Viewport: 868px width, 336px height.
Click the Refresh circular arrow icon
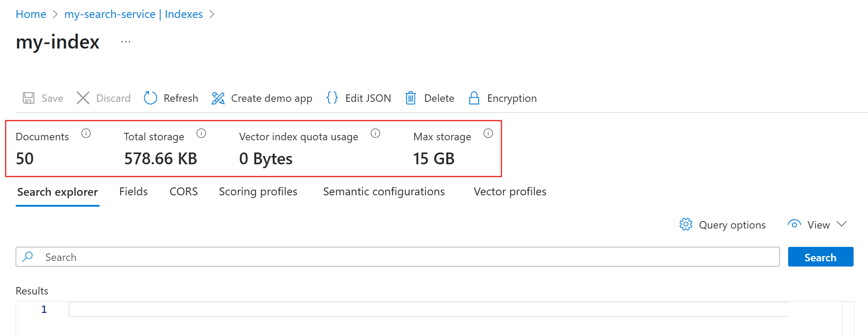point(151,98)
